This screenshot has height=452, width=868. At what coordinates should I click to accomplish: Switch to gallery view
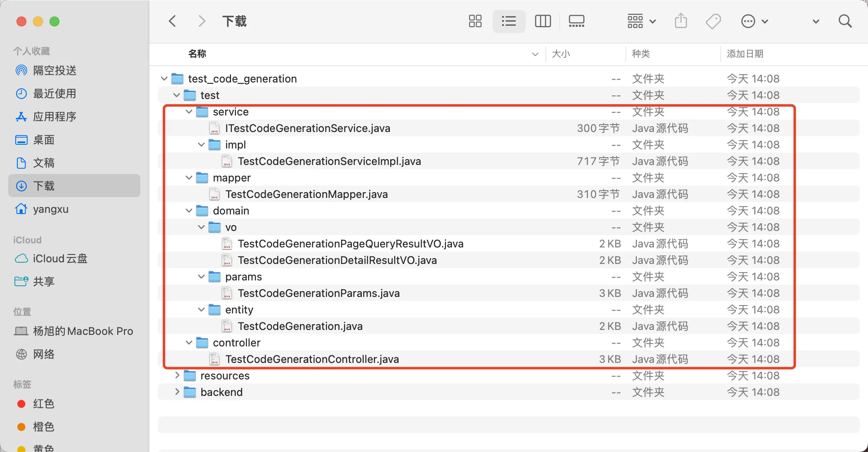click(x=576, y=21)
